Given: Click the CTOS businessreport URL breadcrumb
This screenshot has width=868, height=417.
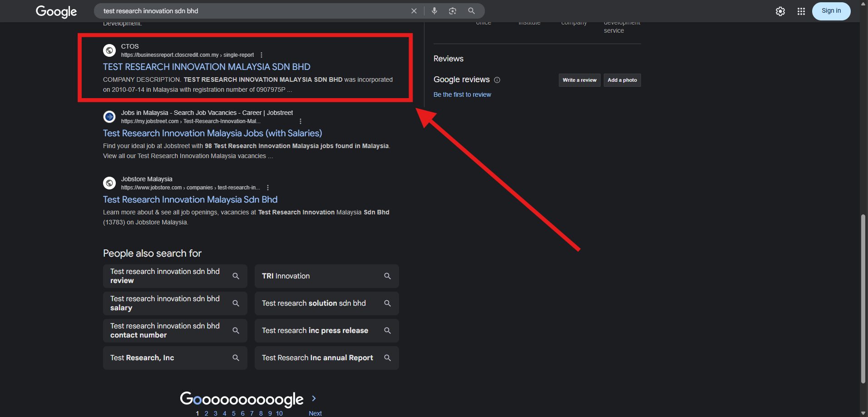Looking at the screenshot, I should (x=187, y=55).
